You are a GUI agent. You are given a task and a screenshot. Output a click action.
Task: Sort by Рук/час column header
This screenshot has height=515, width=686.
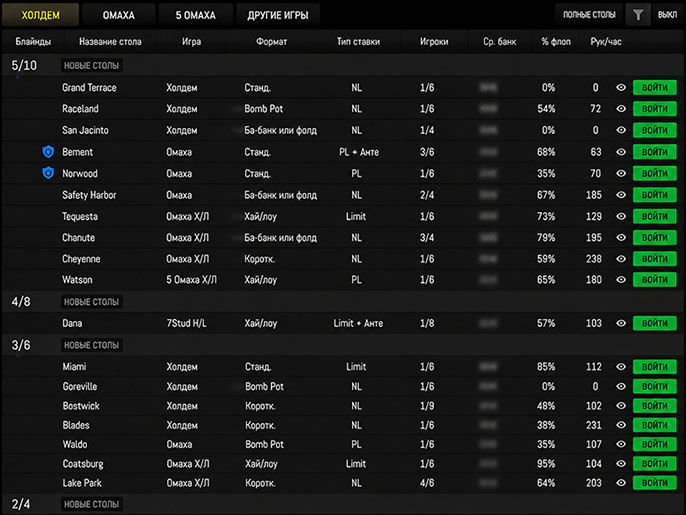pyautogui.click(x=606, y=42)
